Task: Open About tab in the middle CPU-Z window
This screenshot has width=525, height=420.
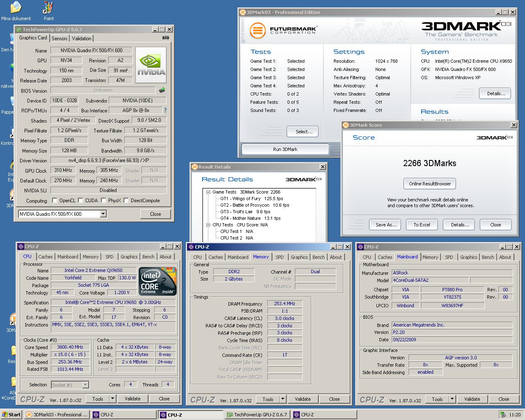Action: coord(336,257)
